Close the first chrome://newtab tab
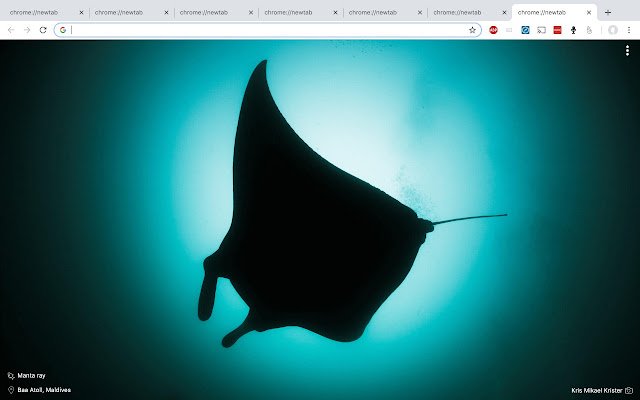640x400 pixels. click(81, 13)
